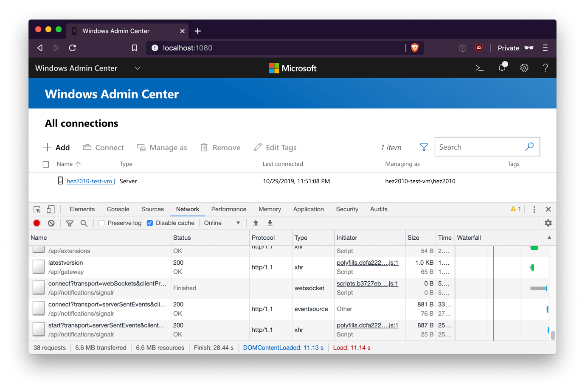Import a HAR file with the up arrow
The height and width of the screenshot is (392, 585).
(256, 223)
